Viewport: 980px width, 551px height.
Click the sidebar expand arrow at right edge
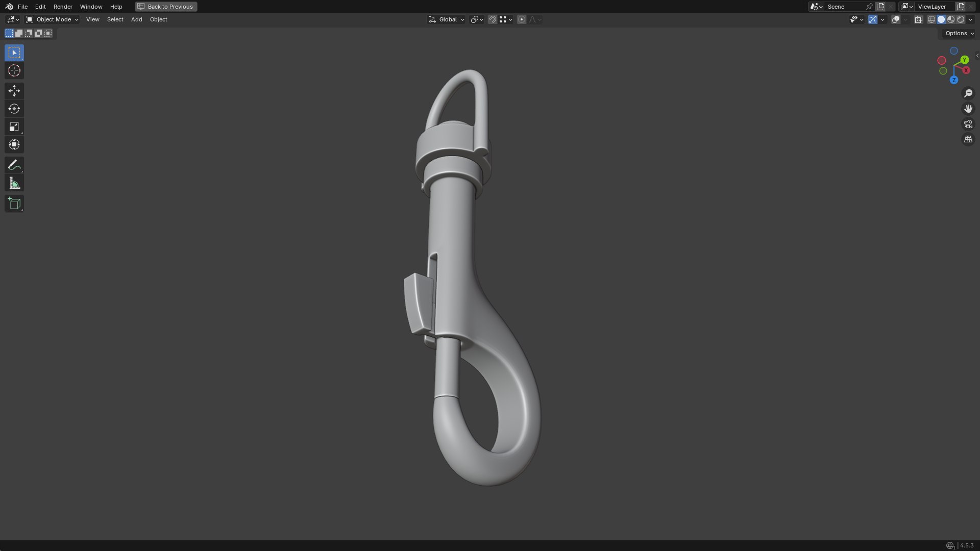977,56
